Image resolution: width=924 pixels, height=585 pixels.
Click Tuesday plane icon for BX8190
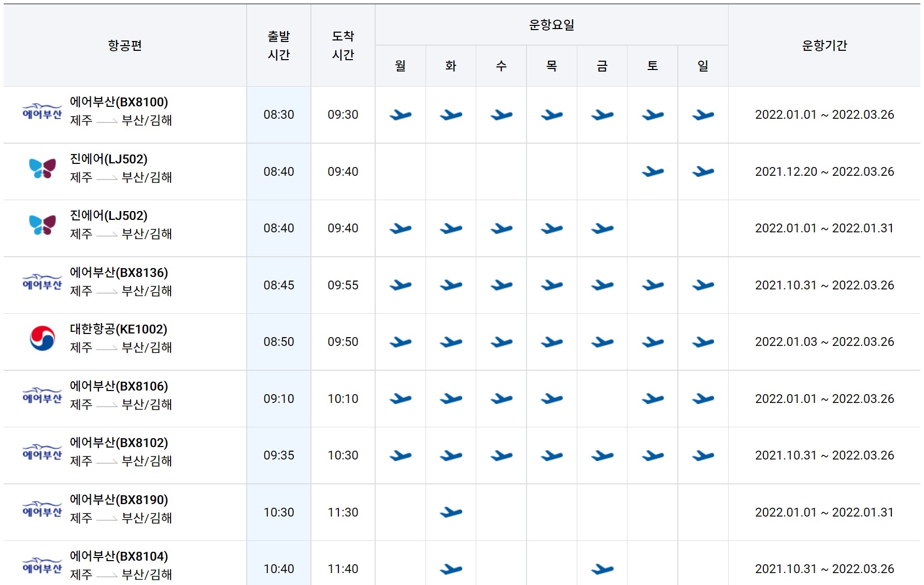point(451,512)
